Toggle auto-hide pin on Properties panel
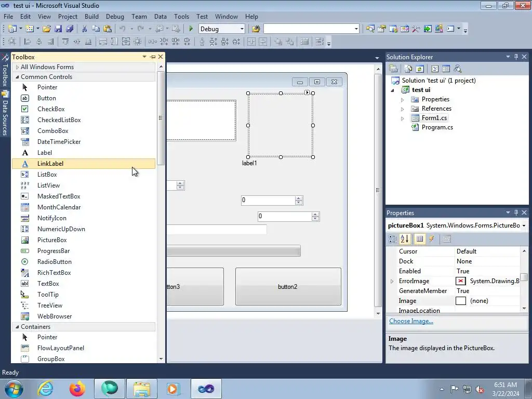 516,212
